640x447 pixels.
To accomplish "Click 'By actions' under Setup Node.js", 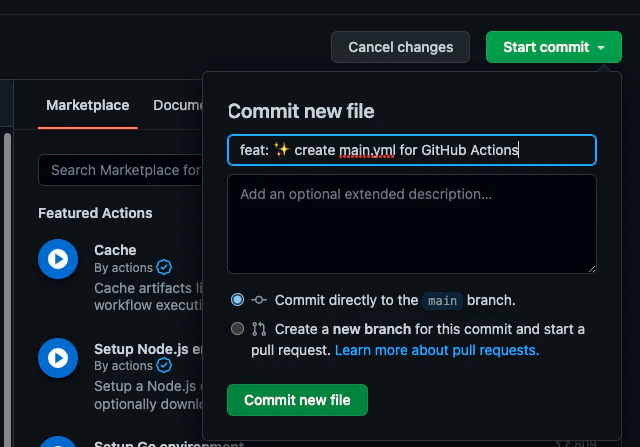I will 123,366.
